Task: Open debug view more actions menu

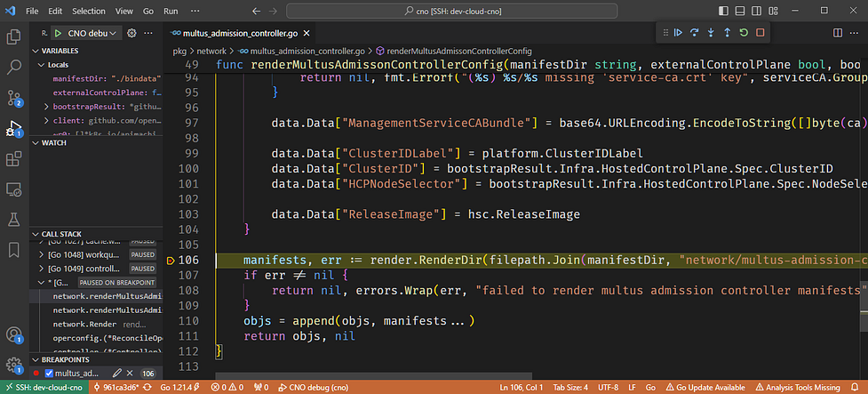Action: tap(147, 33)
